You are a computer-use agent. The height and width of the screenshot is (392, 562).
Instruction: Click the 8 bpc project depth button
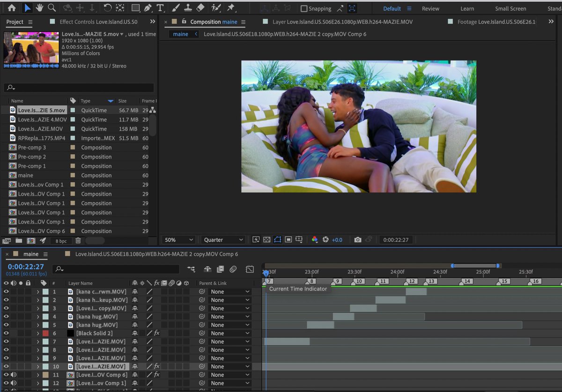point(61,240)
